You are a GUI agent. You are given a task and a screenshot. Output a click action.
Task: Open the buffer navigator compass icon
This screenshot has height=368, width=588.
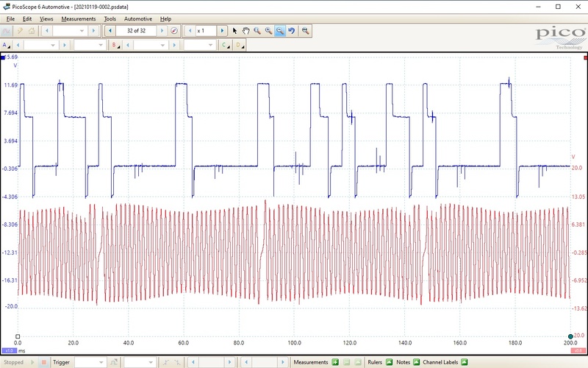click(x=174, y=31)
